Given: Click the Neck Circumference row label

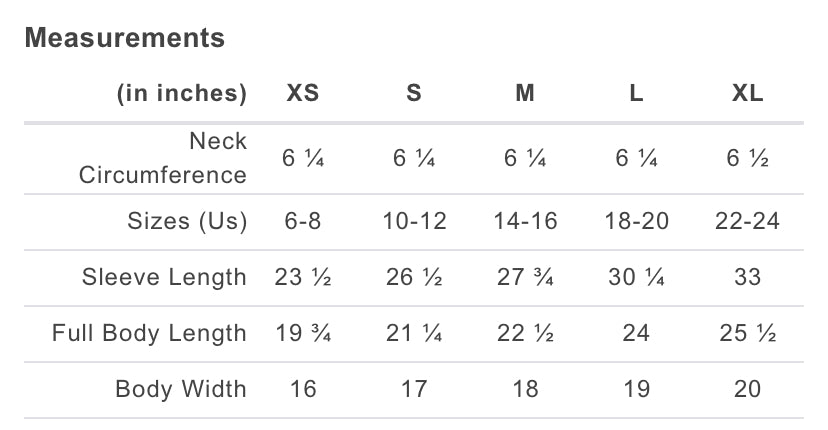Looking at the screenshot, I should coord(163,158).
